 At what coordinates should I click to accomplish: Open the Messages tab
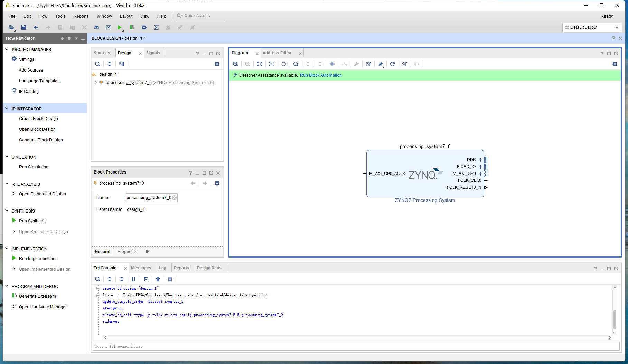141,268
